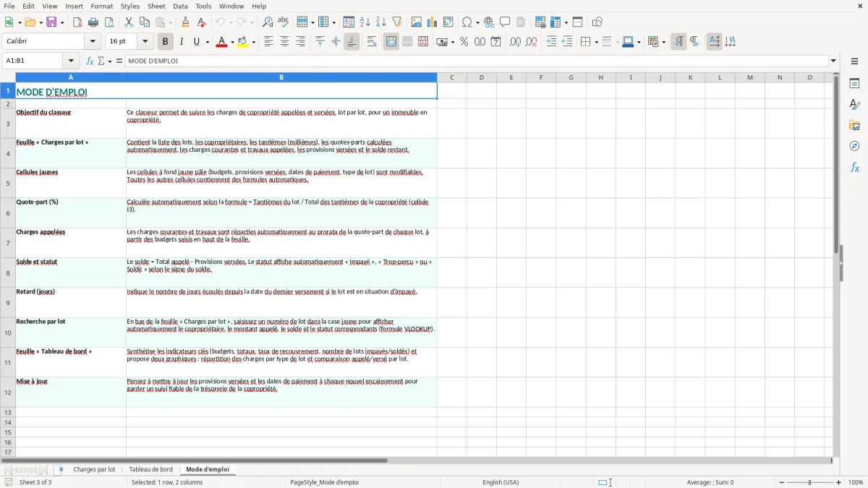Open the font size dropdown
The width and height of the screenshot is (868, 488).
point(145,42)
